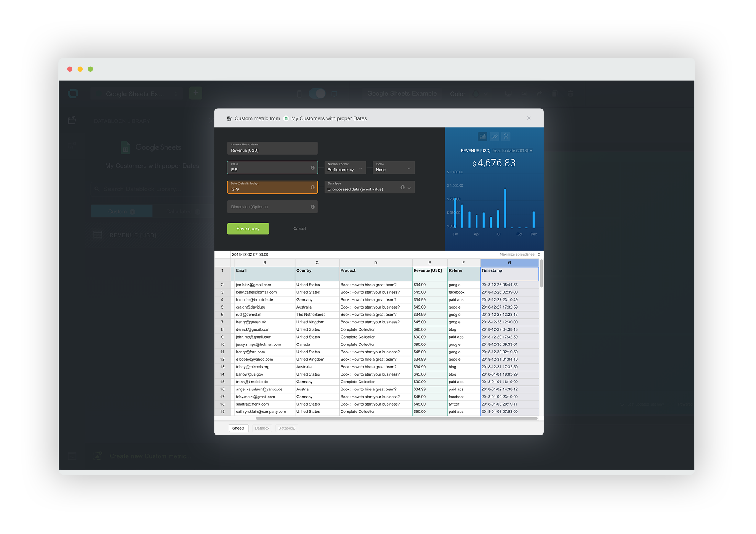
Task: Click the Custom Metric Name field
Action: (272, 149)
